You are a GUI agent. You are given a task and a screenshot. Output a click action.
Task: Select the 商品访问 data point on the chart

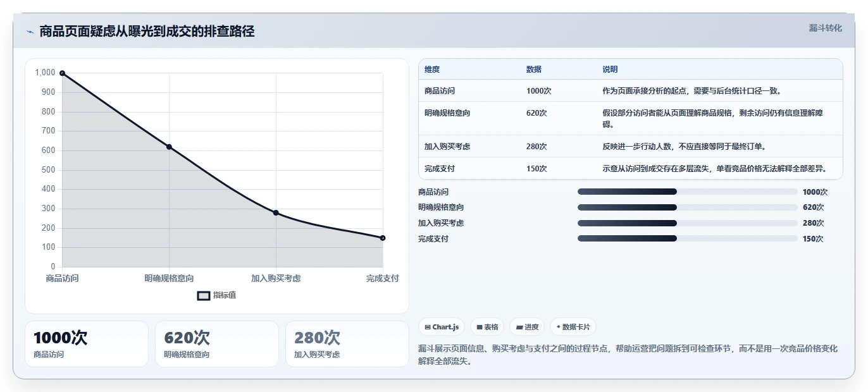62,73
